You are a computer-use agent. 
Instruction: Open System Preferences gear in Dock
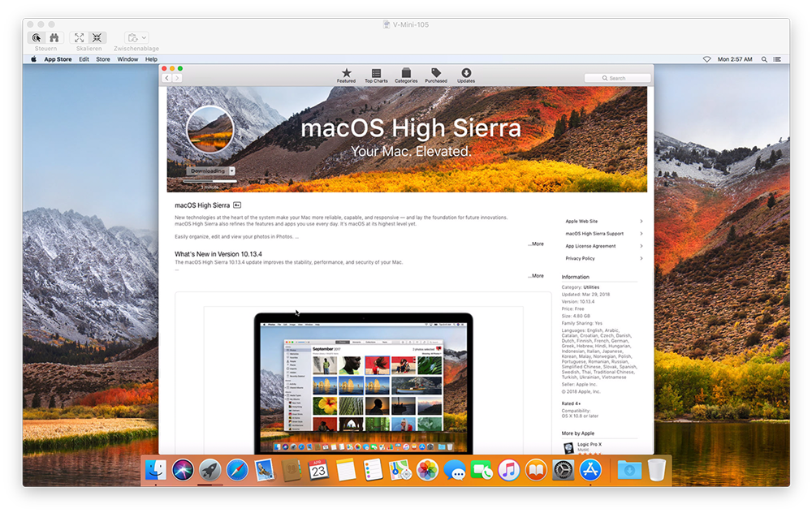click(564, 469)
